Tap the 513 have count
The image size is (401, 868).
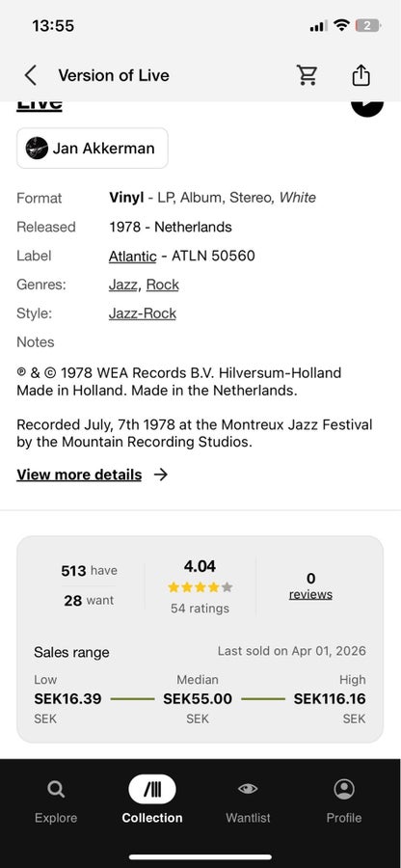89,571
